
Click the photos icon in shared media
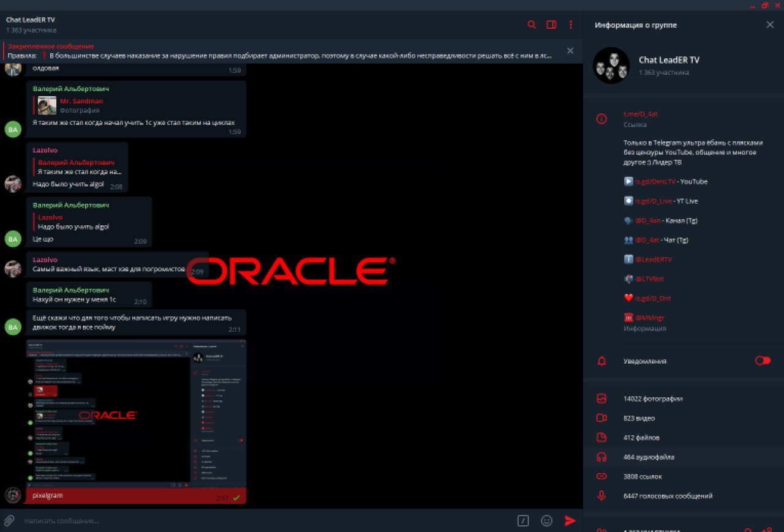point(601,399)
